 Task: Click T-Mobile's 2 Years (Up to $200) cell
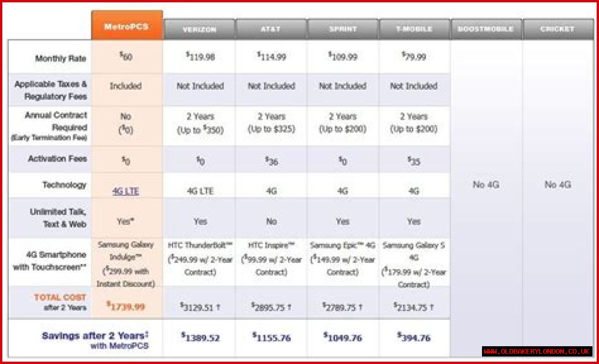coord(414,124)
